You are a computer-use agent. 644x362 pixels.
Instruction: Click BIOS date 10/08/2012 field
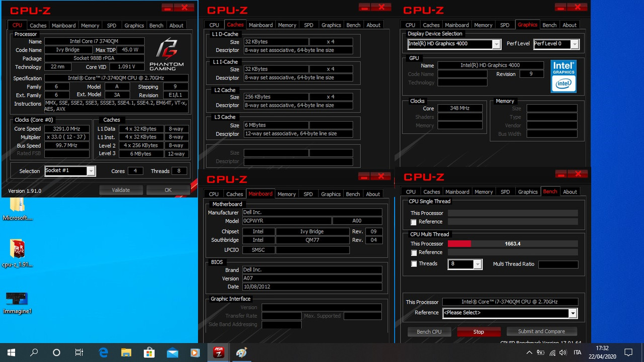pos(312,287)
